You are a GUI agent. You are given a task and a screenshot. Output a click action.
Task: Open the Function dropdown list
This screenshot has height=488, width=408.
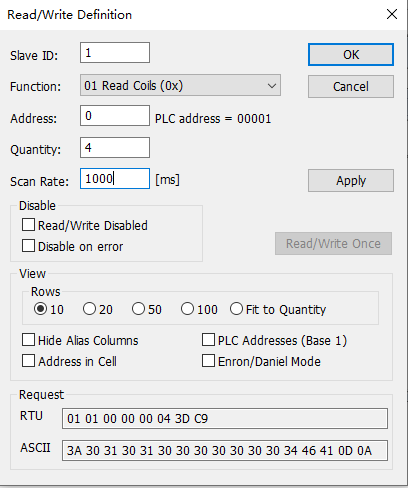[x=180, y=85]
